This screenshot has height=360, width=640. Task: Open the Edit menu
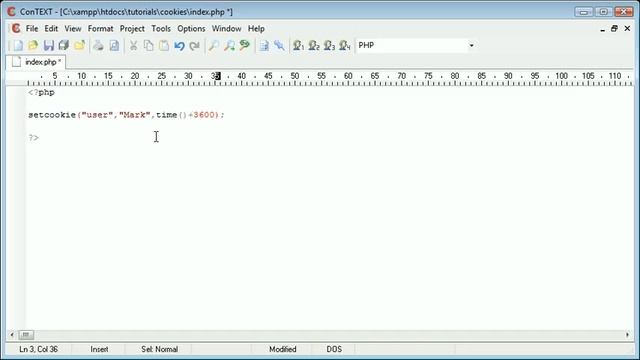[51, 29]
